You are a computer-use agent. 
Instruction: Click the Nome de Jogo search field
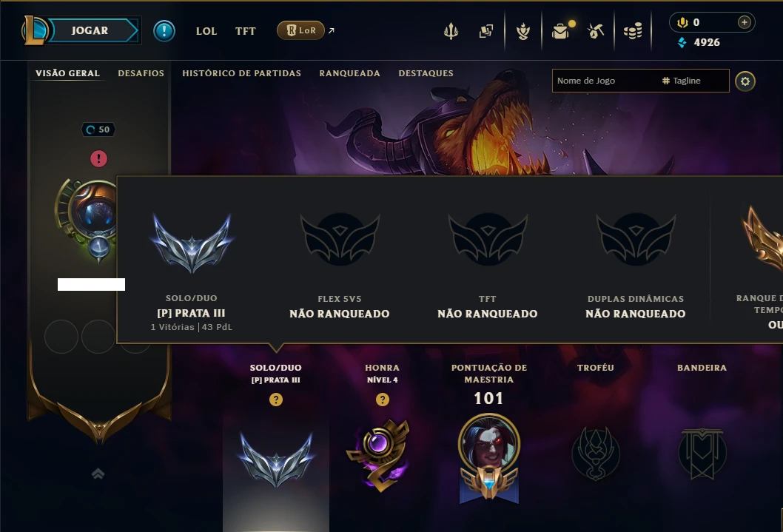tap(603, 81)
